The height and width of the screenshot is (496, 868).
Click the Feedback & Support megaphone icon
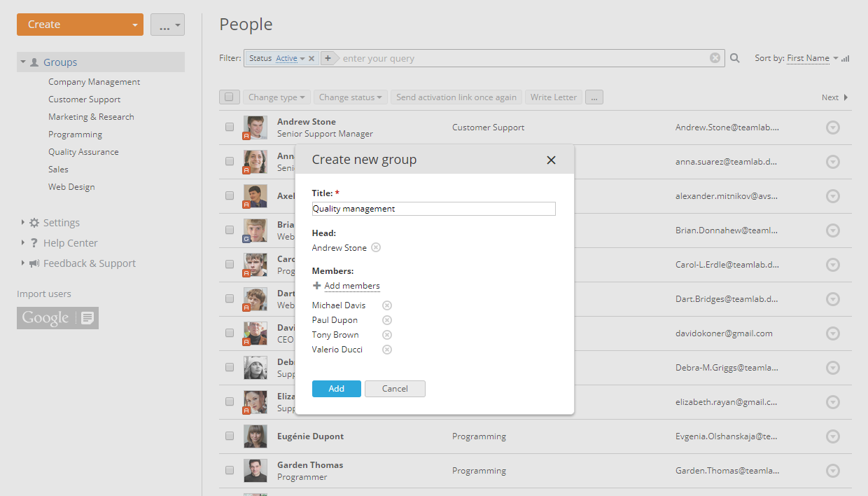click(x=34, y=263)
